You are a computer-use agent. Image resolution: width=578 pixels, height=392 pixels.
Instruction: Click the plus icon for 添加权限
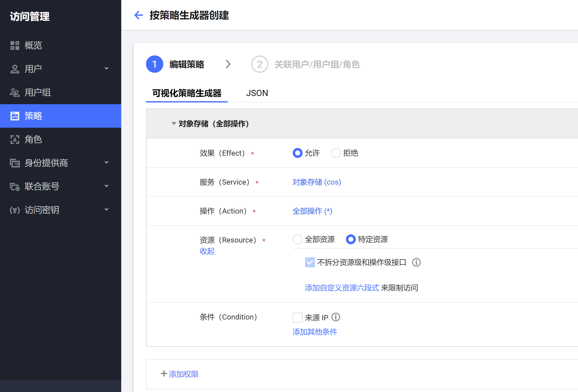point(164,374)
